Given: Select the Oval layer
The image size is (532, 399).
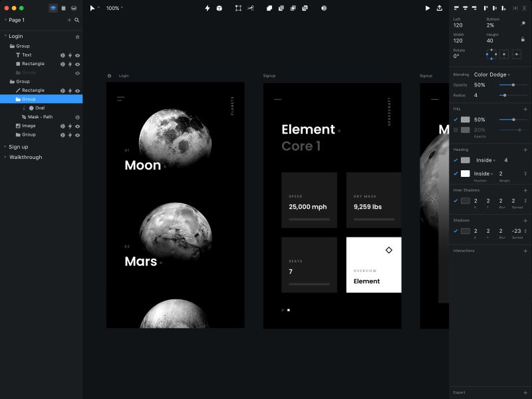Looking at the screenshot, I should (41, 108).
